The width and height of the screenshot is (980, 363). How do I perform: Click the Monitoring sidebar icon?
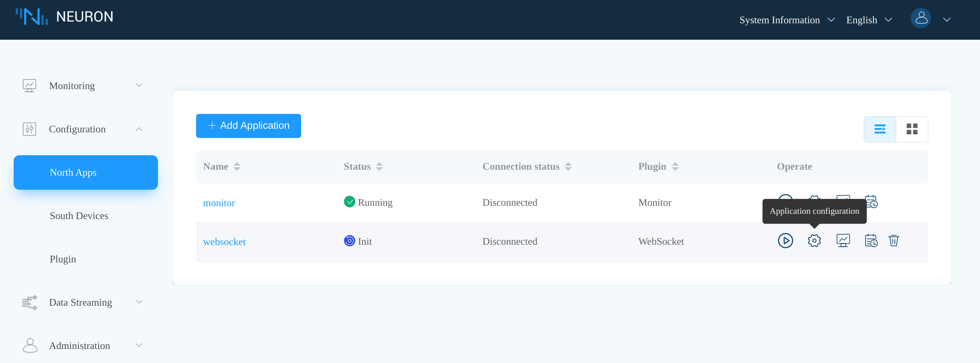point(29,85)
